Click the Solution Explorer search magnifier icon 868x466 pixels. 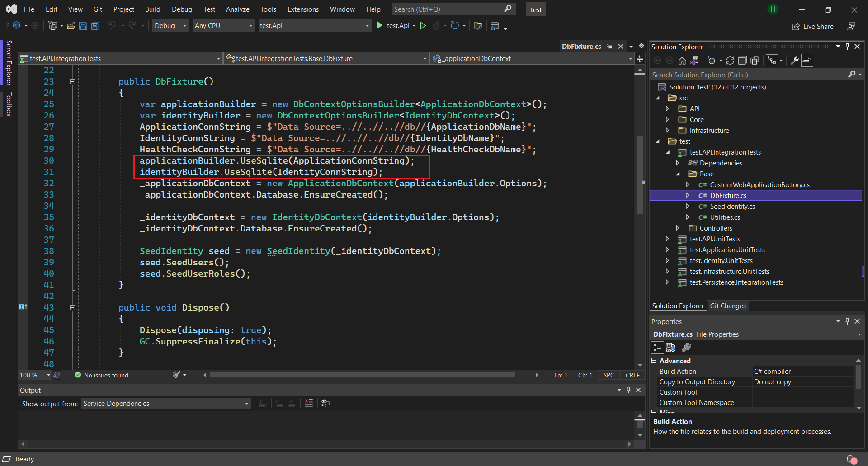pyautogui.click(x=852, y=75)
